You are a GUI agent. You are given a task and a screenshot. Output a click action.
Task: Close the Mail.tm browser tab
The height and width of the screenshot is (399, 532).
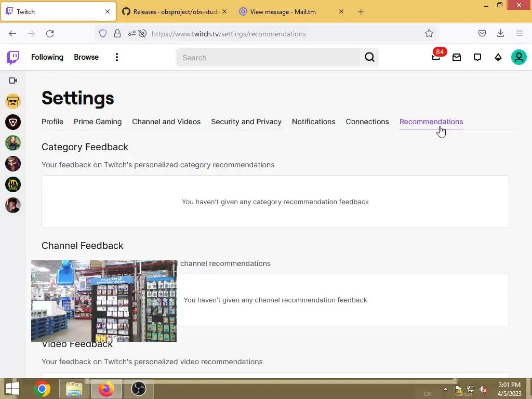[x=341, y=11]
